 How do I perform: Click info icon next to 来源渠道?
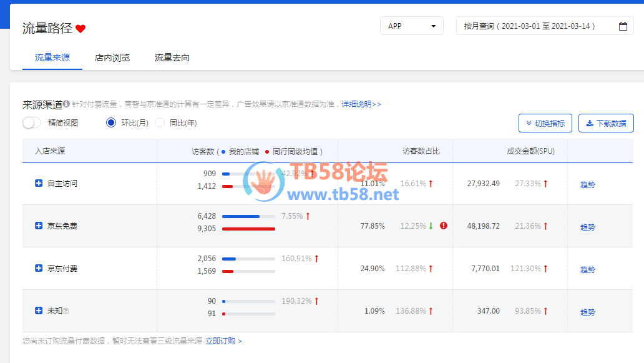[x=66, y=104]
